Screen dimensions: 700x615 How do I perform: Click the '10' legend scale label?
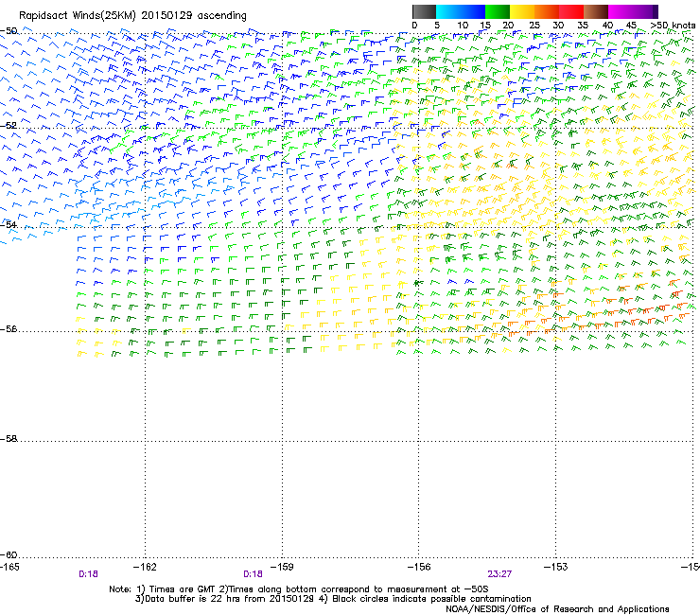pos(463,26)
